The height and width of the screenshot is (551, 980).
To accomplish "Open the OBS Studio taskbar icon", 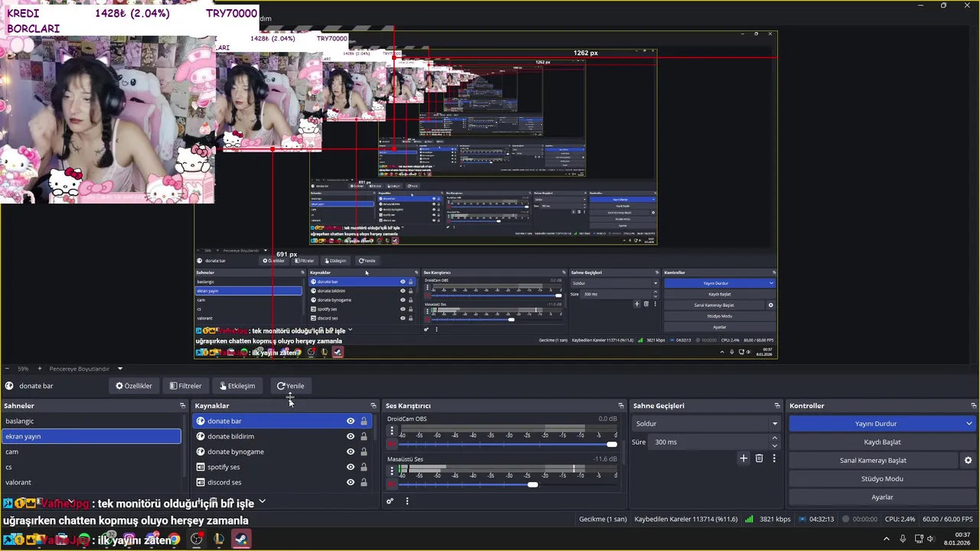I will [197, 540].
